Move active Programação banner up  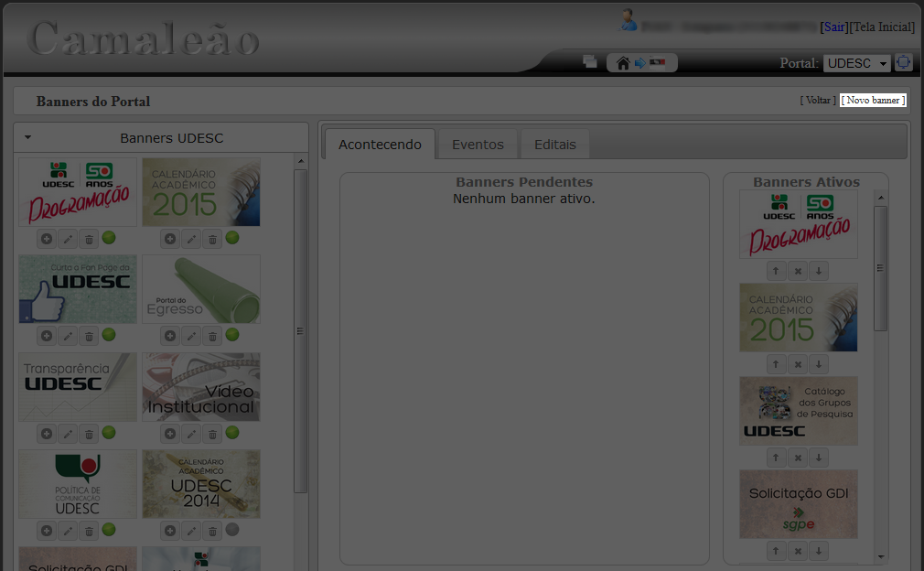776,271
